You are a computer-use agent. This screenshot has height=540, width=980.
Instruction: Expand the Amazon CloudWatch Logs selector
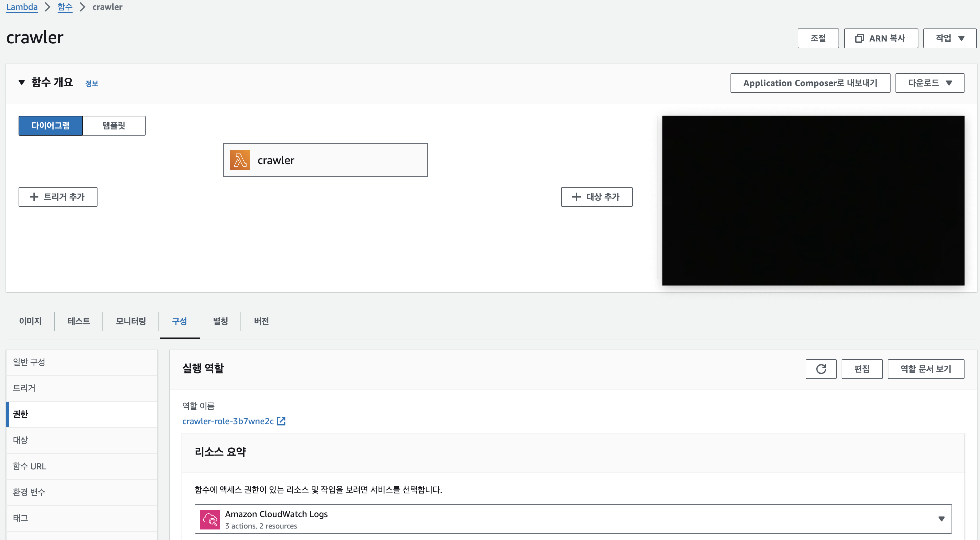pyautogui.click(x=941, y=519)
